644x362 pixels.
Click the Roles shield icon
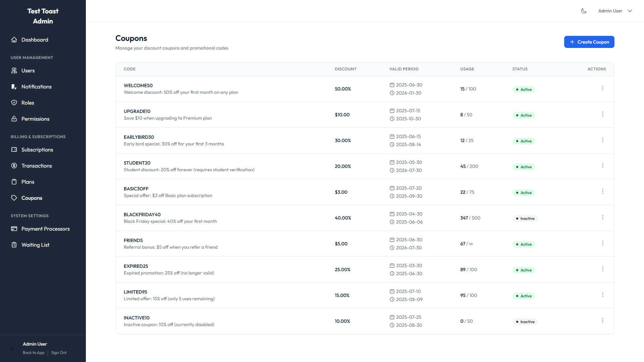click(x=14, y=103)
